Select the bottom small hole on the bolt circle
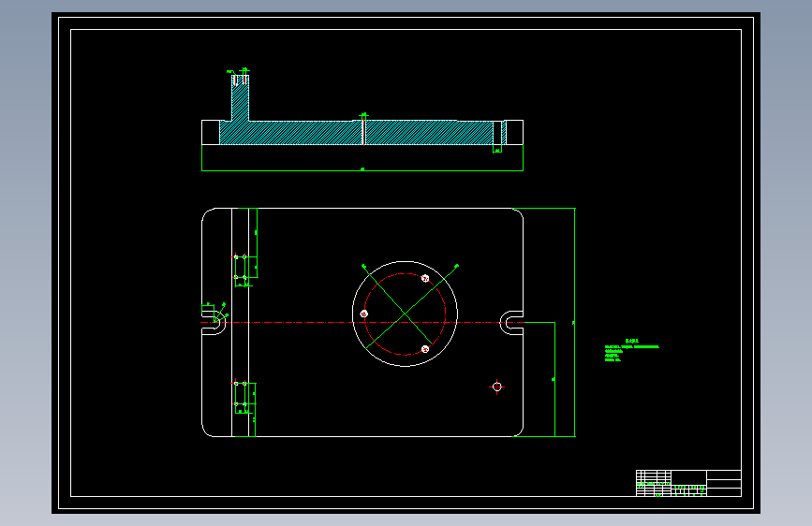Screen dimensions: 812x526 (x=425, y=349)
